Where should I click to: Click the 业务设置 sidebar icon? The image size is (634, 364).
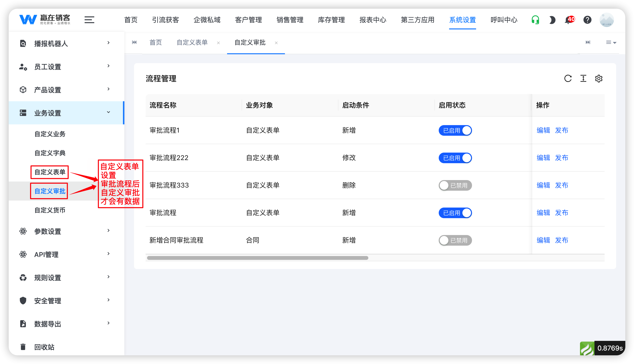(23, 113)
